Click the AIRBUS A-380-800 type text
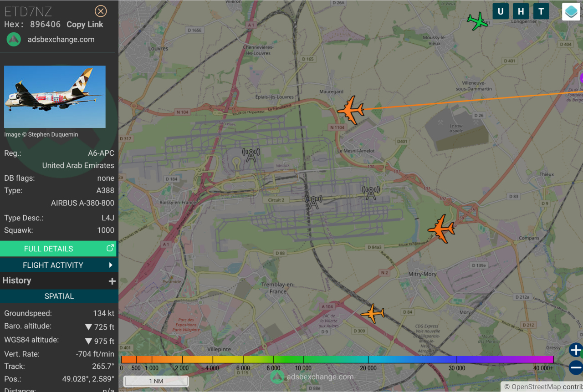The image size is (583, 392). 82,203
